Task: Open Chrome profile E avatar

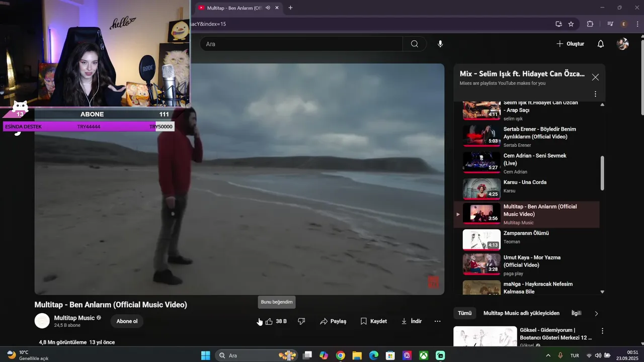Action: [624, 24]
